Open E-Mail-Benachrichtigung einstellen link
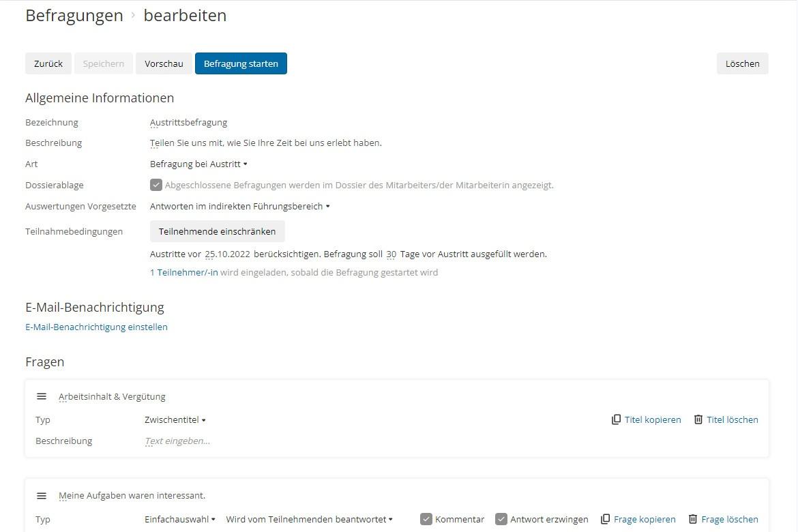 coord(96,327)
